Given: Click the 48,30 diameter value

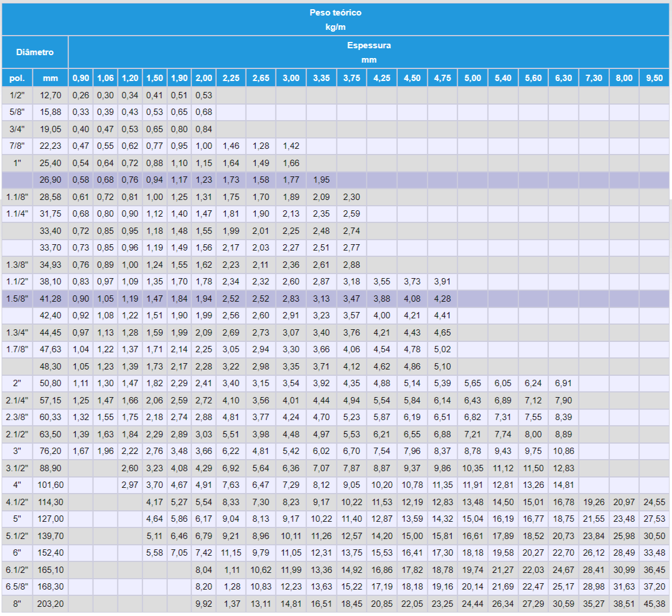Looking at the screenshot, I should click(x=51, y=366).
